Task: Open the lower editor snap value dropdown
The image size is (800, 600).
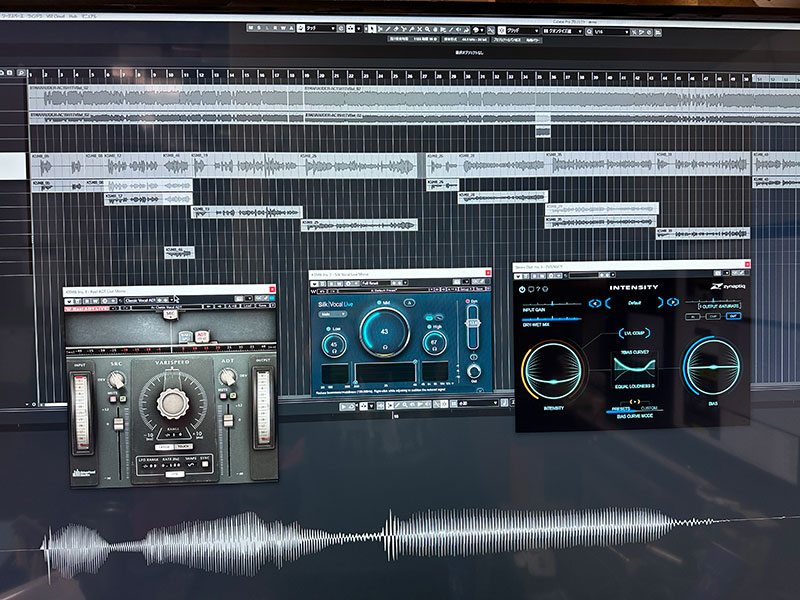Action: click(x=478, y=404)
